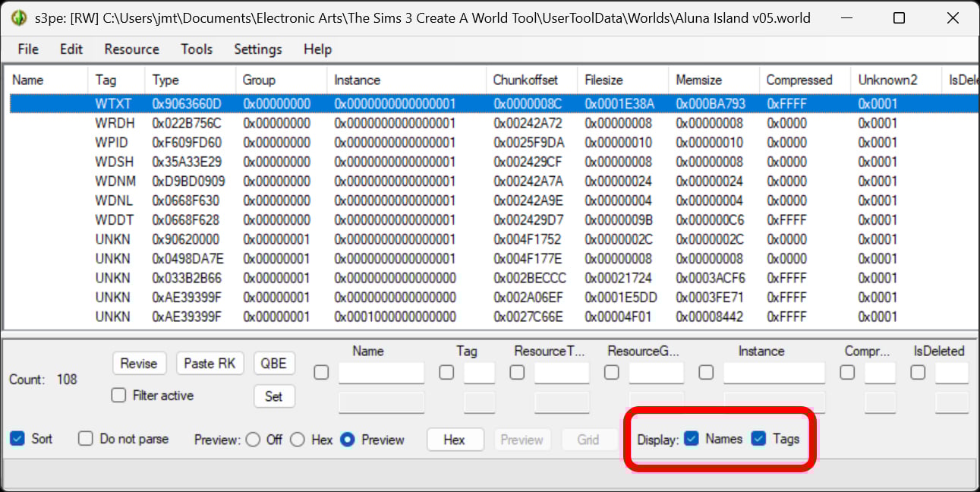The width and height of the screenshot is (980, 492).
Task: Open the Tools menu
Action: (197, 49)
